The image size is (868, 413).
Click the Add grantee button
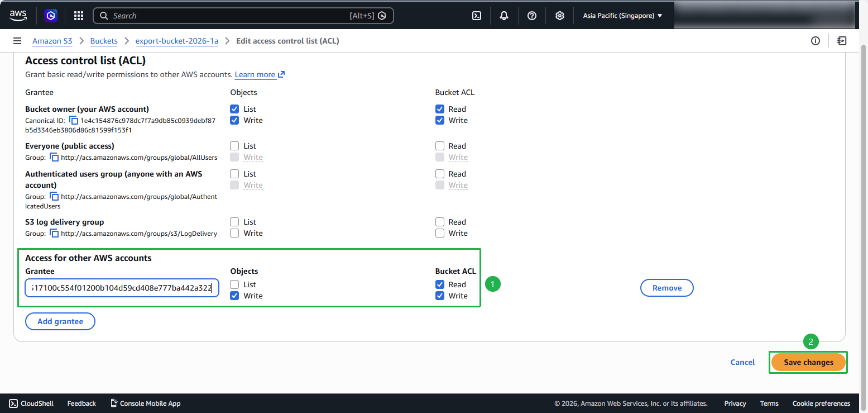tap(60, 321)
